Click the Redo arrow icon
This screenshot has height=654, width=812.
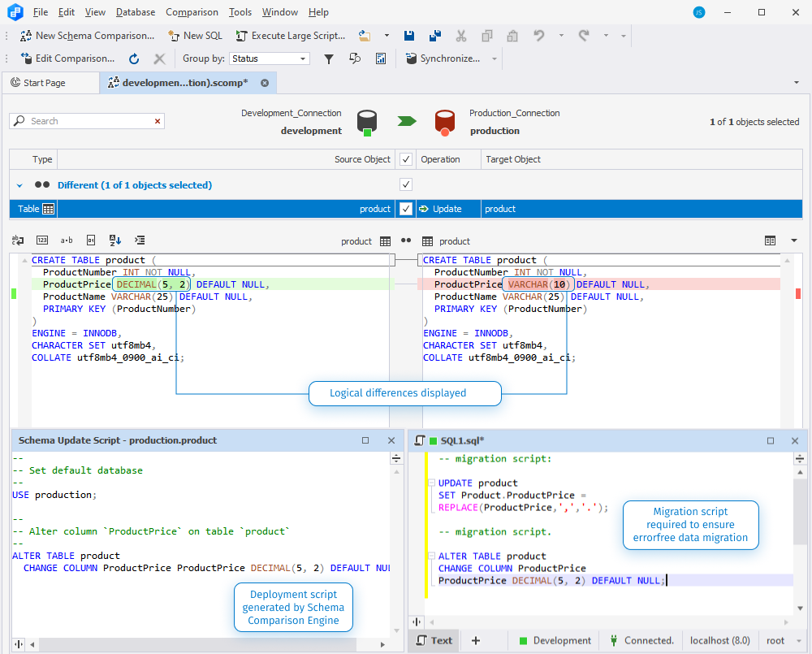(x=584, y=35)
